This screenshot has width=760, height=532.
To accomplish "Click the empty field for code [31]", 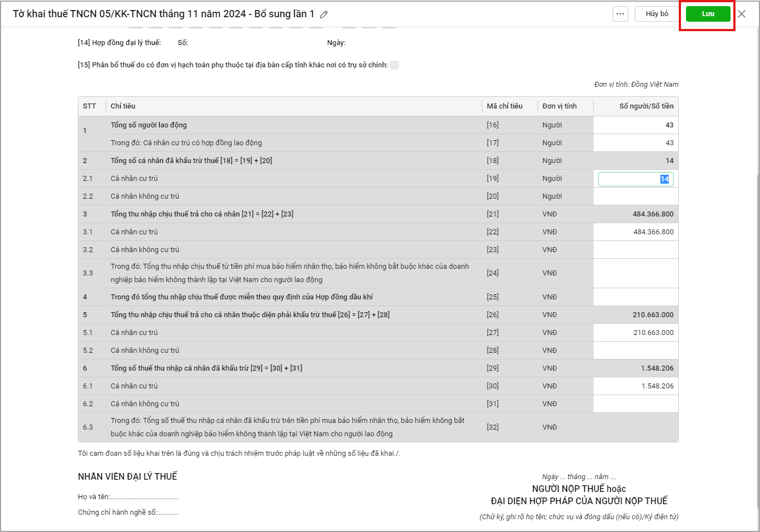I will (x=635, y=404).
